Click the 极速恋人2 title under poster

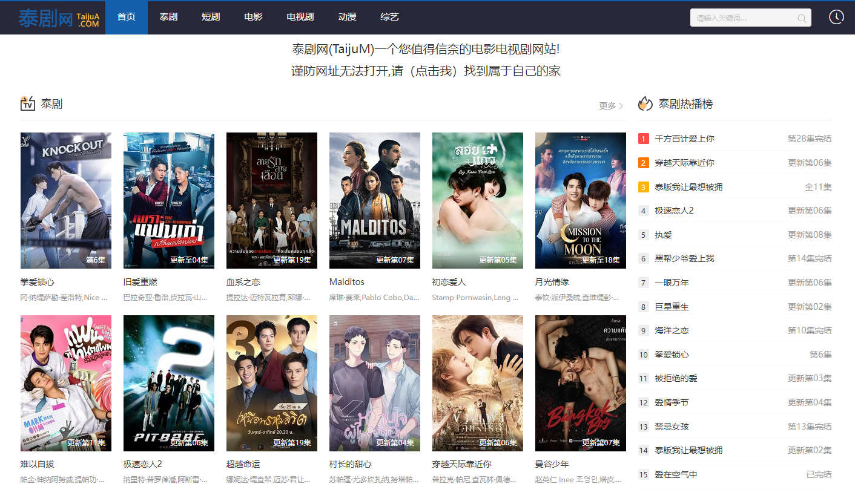(x=143, y=464)
